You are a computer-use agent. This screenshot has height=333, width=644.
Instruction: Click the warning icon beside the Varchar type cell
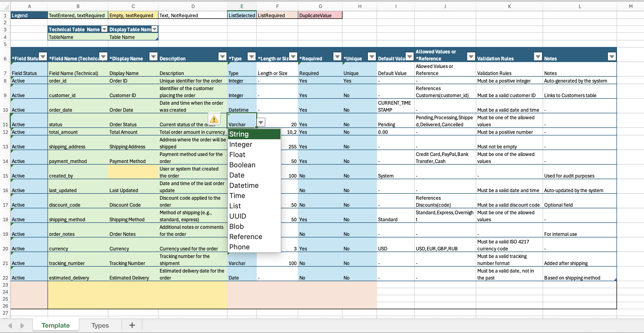tap(214, 119)
